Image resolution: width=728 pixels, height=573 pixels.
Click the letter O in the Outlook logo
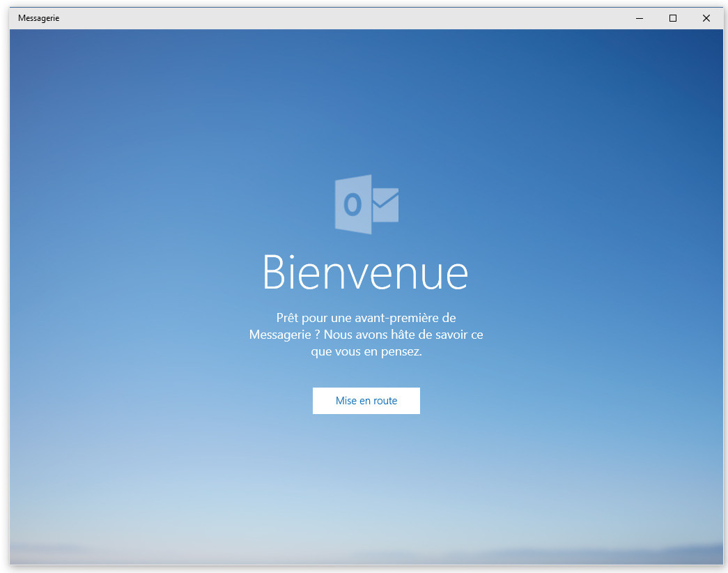tap(353, 205)
